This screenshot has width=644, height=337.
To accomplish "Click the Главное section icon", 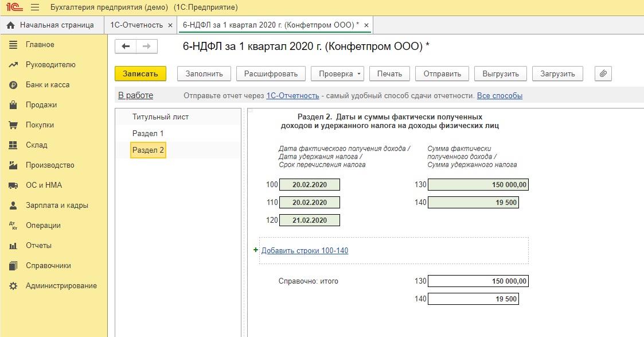I will tap(13, 45).
